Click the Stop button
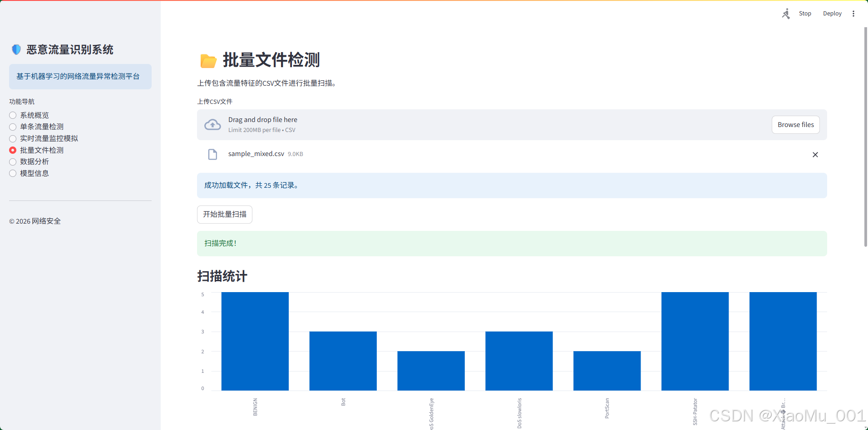 point(805,14)
